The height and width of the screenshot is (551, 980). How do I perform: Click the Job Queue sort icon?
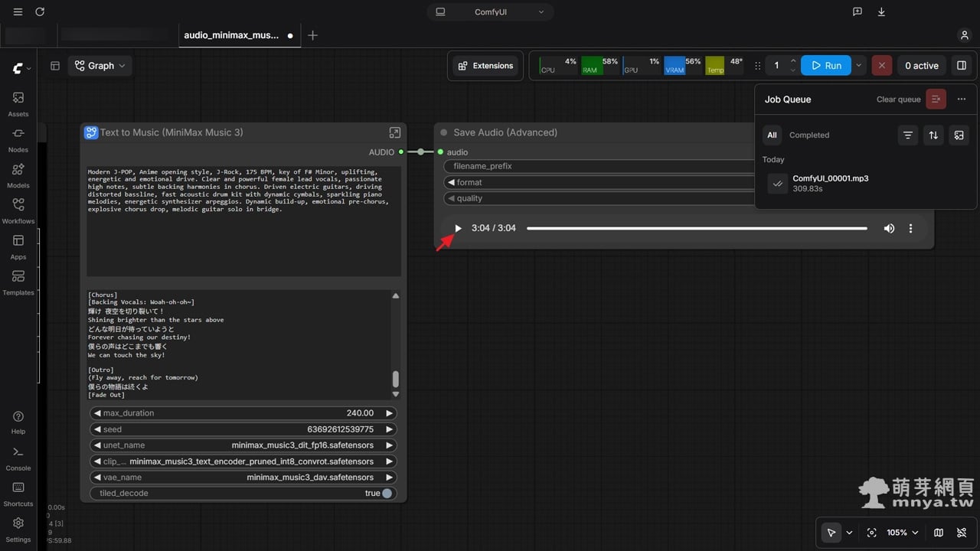tap(933, 135)
